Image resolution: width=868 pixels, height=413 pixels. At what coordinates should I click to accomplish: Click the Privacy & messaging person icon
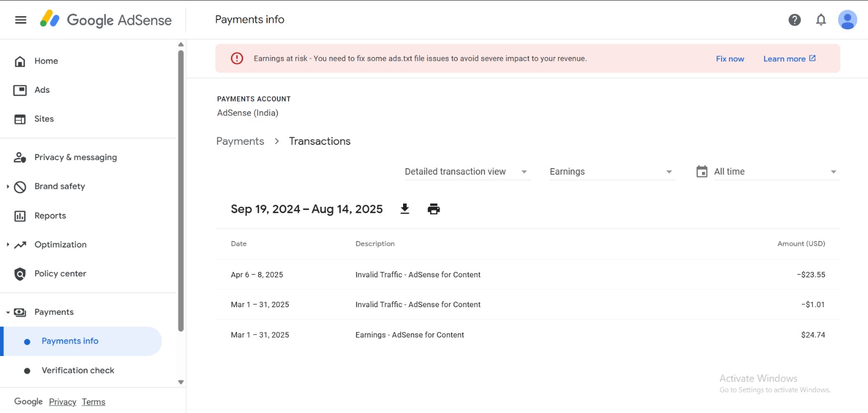(x=20, y=157)
